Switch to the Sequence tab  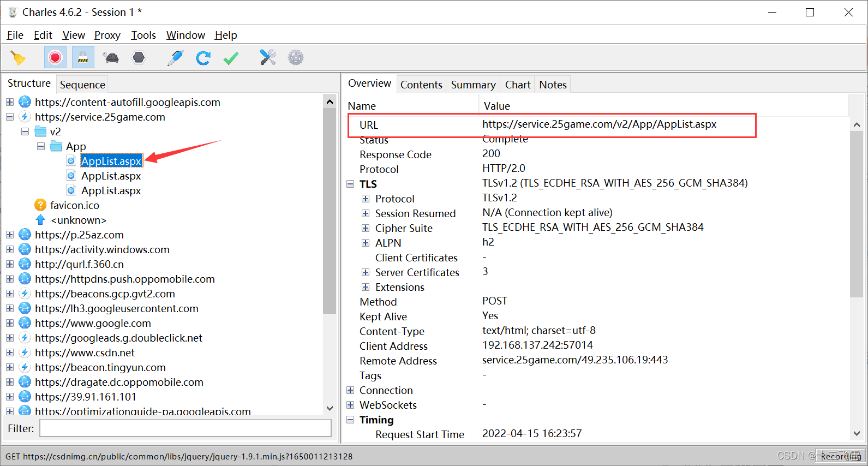[82, 85]
